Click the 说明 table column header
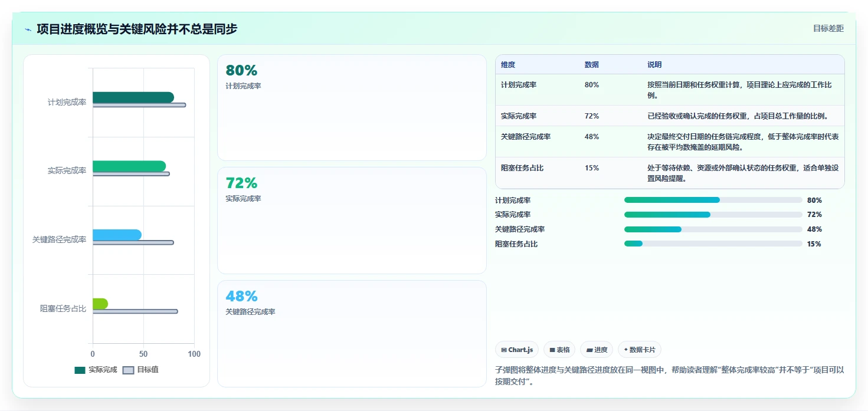The width and height of the screenshot is (868, 411). coord(654,65)
